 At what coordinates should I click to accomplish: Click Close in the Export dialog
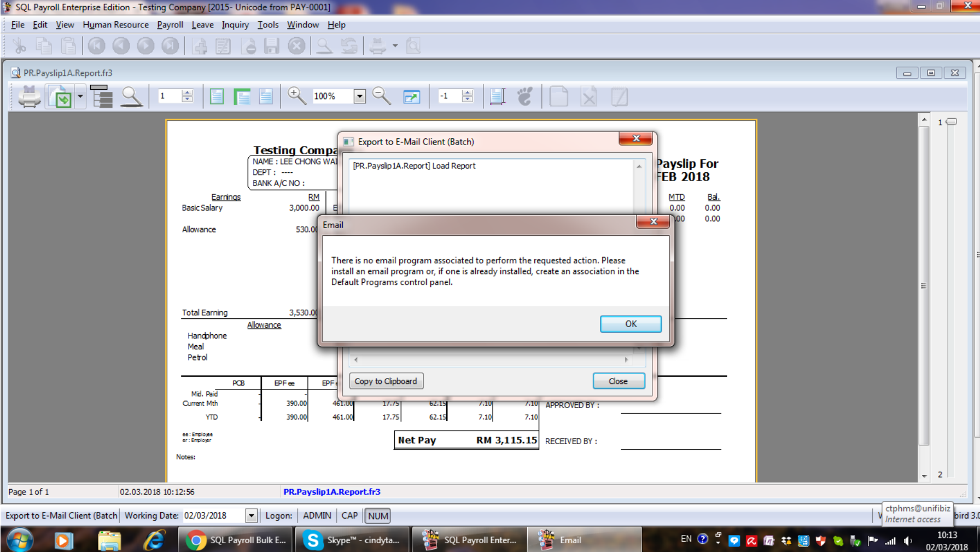click(618, 381)
